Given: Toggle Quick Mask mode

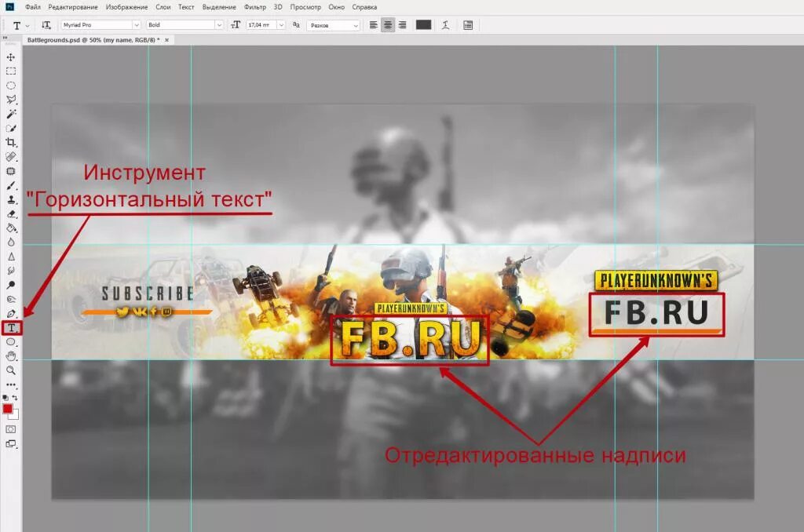Looking at the screenshot, I should point(11,429).
